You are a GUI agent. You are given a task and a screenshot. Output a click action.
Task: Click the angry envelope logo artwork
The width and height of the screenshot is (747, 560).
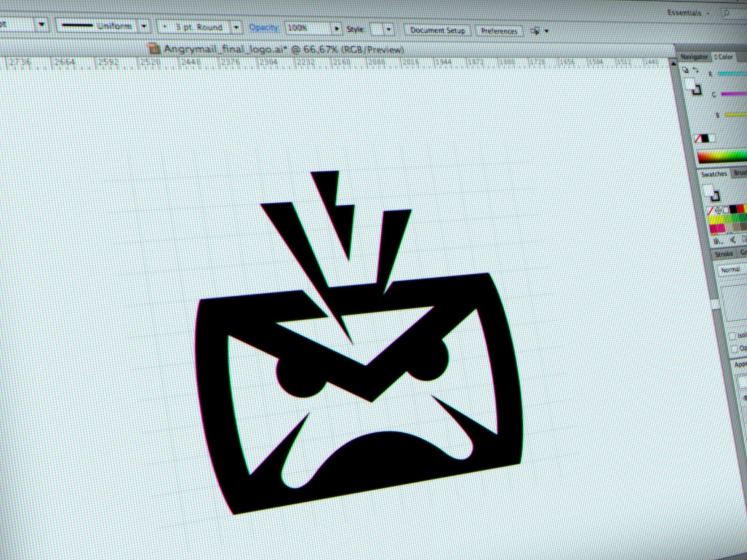359,343
